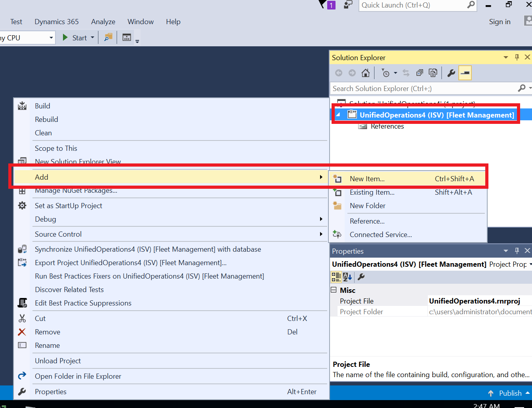Toggle Preview Selected Items in Solution Explorer
This screenshot has width=532, height=408.
465,73
